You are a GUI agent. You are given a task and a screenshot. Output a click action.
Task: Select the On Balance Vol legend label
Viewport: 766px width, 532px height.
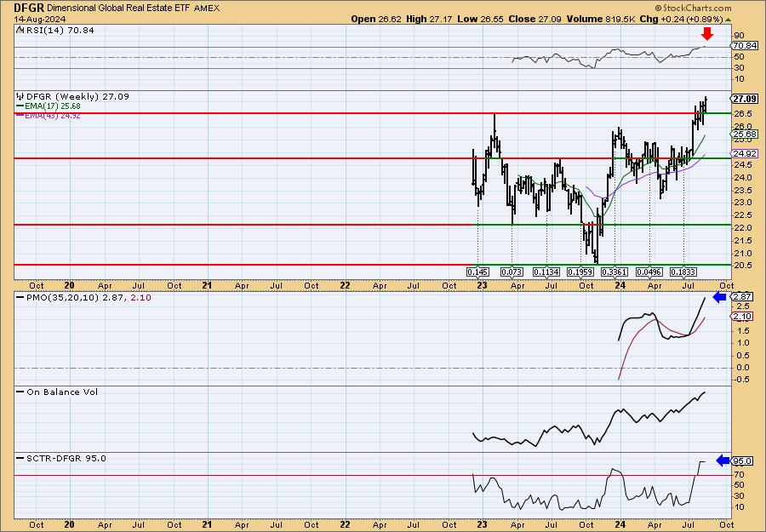[x=62, y=392]
